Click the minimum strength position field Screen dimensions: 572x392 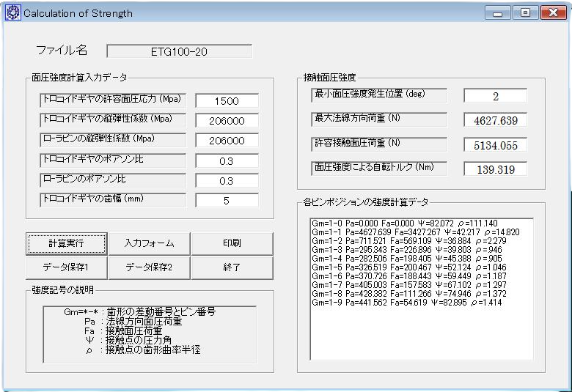pyautogui.click(x=495, y=96)
